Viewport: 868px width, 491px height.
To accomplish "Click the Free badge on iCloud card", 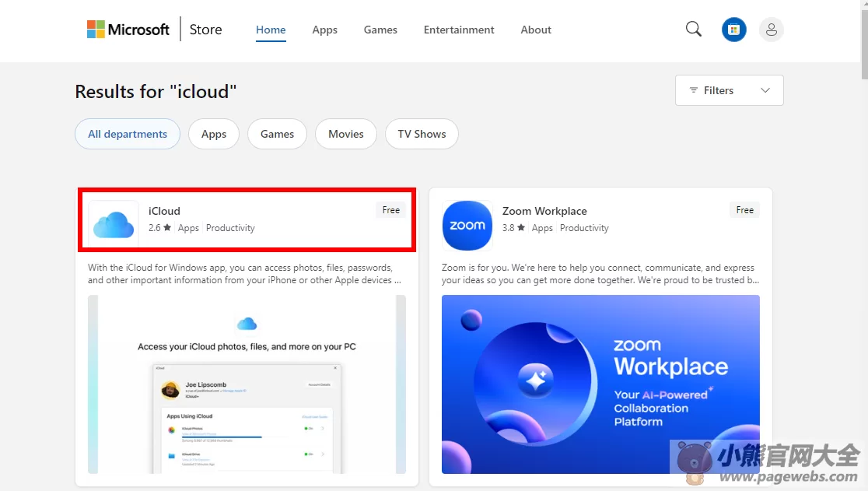I will point(390,210).
